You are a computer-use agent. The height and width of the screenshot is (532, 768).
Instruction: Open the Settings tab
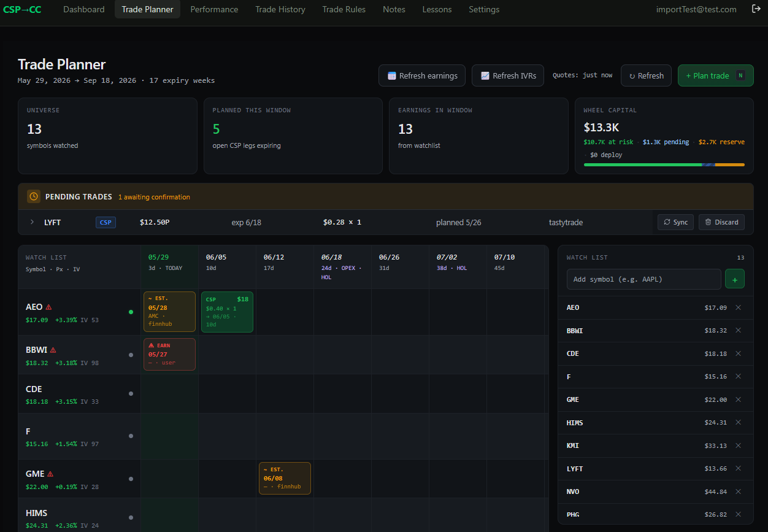[x=484, y=9]
